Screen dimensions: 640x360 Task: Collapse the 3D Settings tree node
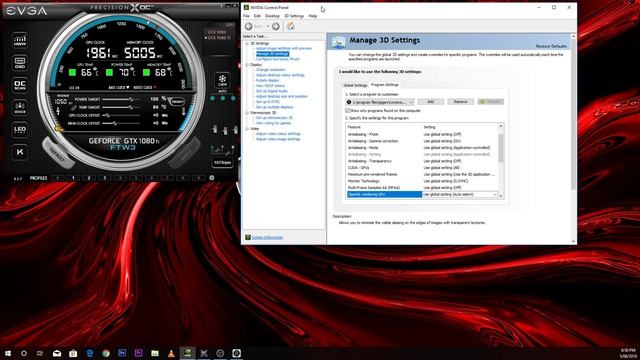click(x=247, y=43)
